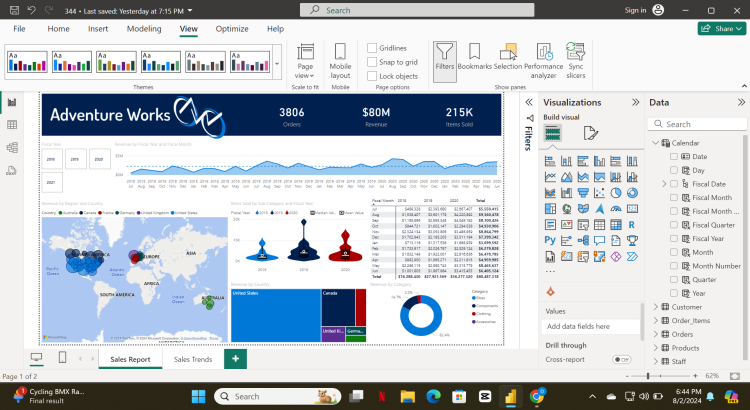The width and height of the screenshot is (750, 410).
Task: Switch to the Optimize ribbon tab
Action: click(x=232, y=29)
